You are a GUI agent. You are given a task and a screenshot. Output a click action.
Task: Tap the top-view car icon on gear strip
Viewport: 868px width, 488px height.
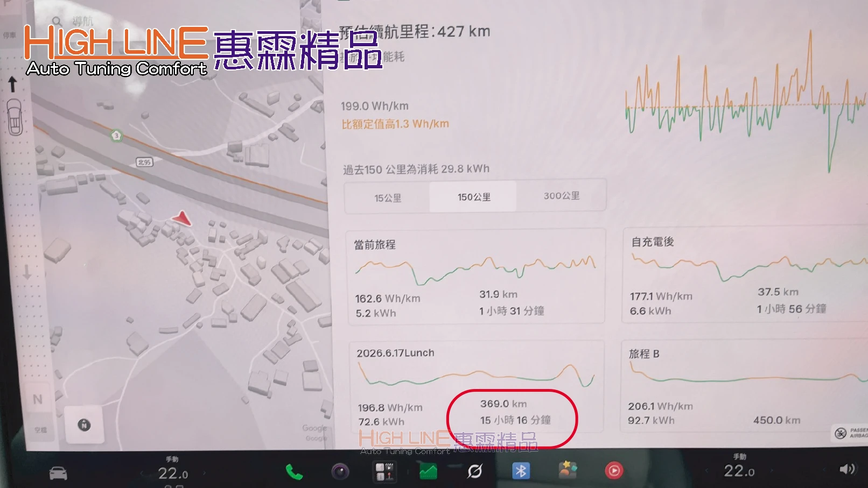(15, 117)
